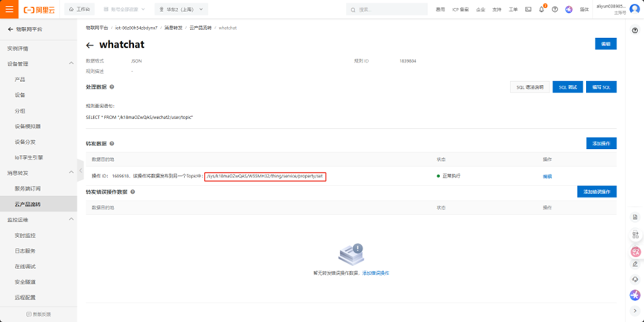Open the 工单 menu
The image size is (644, 322).
pos(513,10)
